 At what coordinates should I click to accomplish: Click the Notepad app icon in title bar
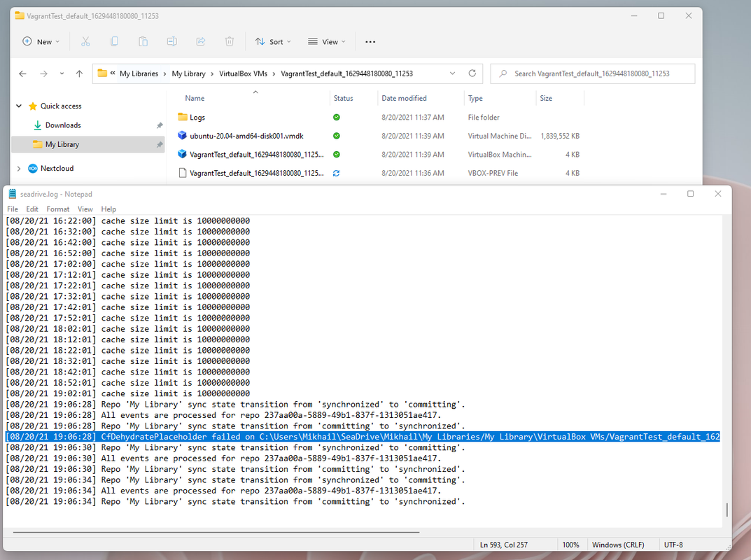coord(13,194)
